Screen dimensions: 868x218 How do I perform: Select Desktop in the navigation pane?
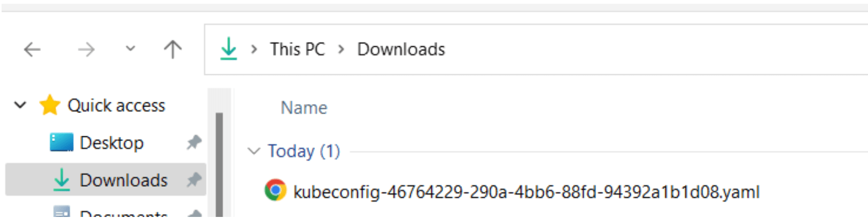(111, 143)
